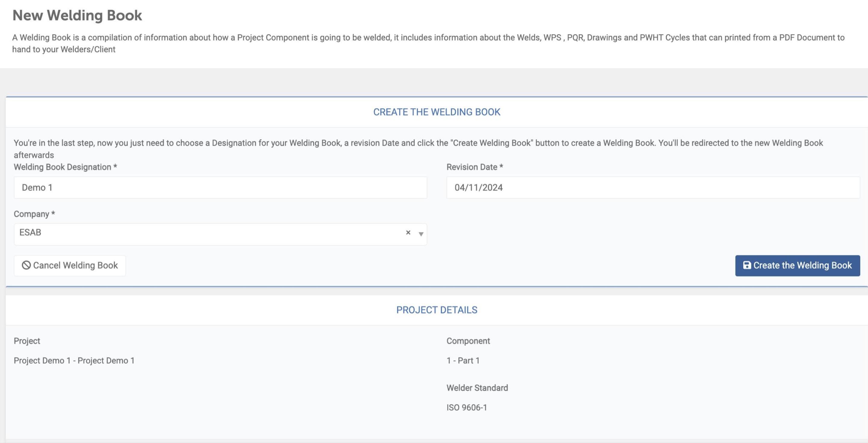Select the ISO 9606-1 standard value
The width and height of the screenshot is (868, 443).
pos(467,408)
